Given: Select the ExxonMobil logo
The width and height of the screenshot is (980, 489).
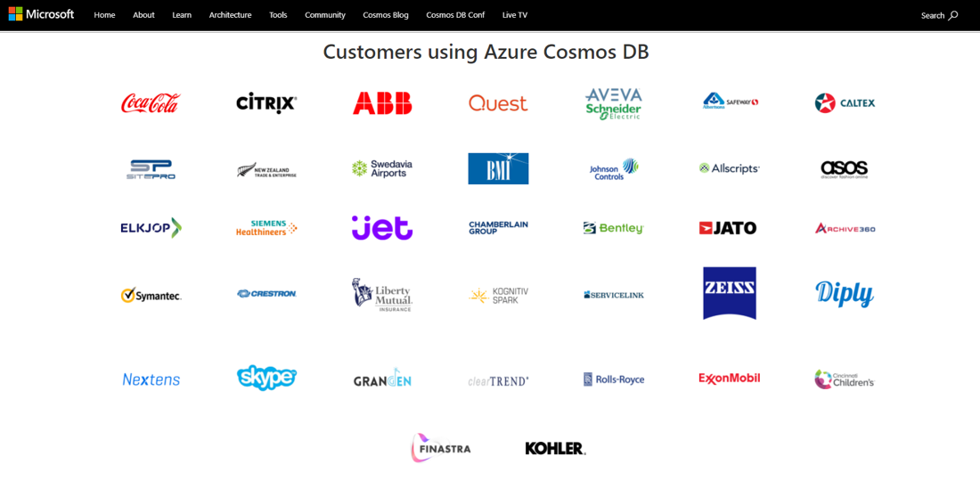Looking at the screenshot, I should (730, 379).
